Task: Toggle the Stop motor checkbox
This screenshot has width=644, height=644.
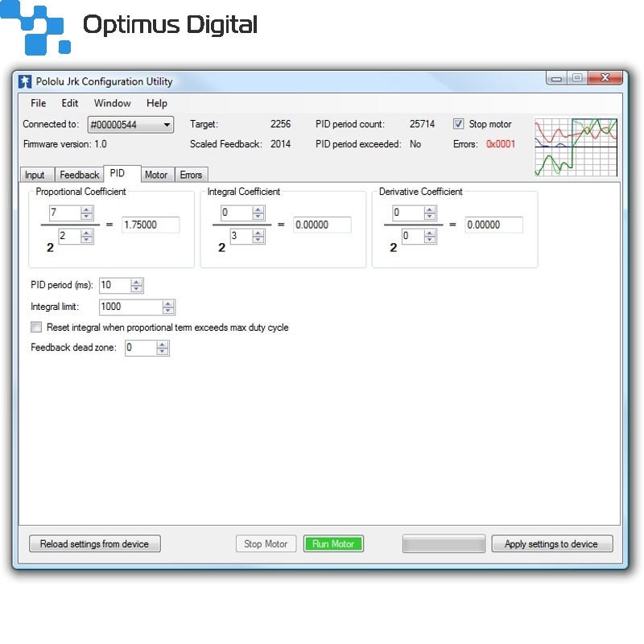Action: pyautogui.click(x=458, y=124)
